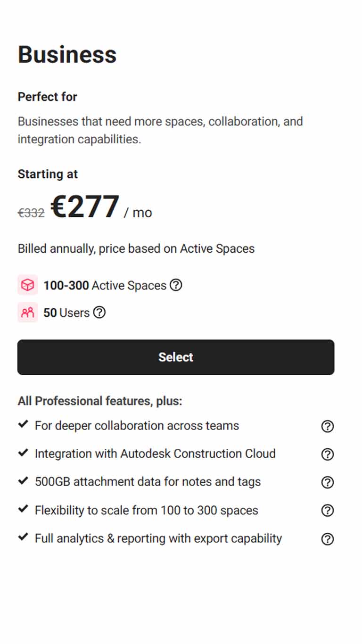Image resolution: width=362 pixels, height=644 pixels.
Task: Click 'All Professional features, plus:' label
Action: (x=100, y=401)
